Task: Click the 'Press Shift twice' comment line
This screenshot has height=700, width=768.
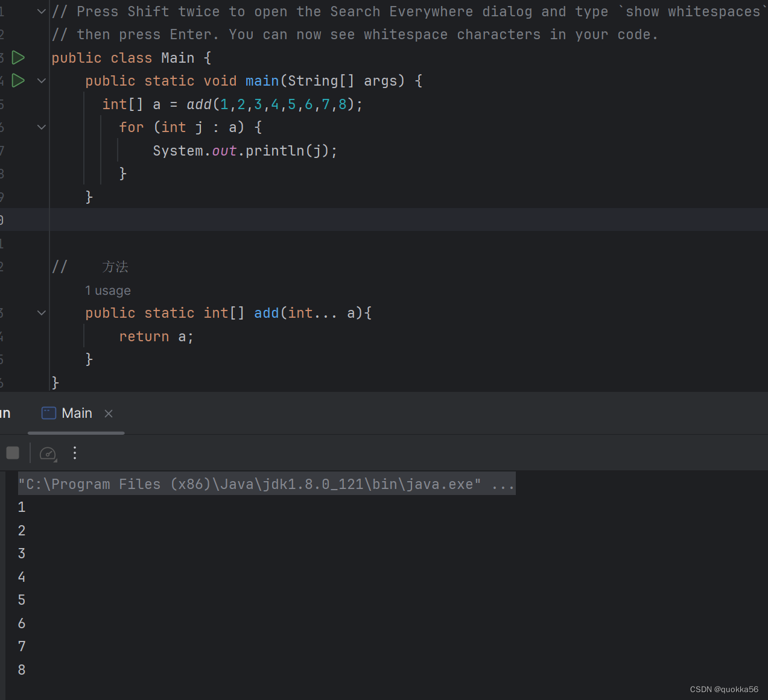Action: tap(409, 11)
